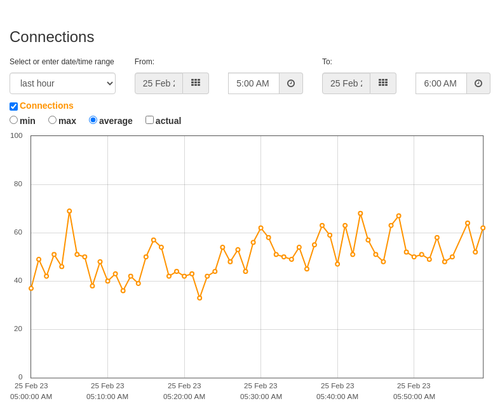Click the '05:10:00 AM' x-axis label
Viewport: 500px width, 403px height.
[107, 397]
